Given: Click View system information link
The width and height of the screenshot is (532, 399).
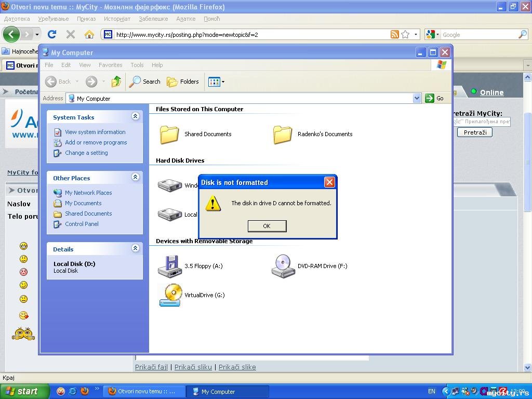Looking at the screenshot, I should coord(95,132).
